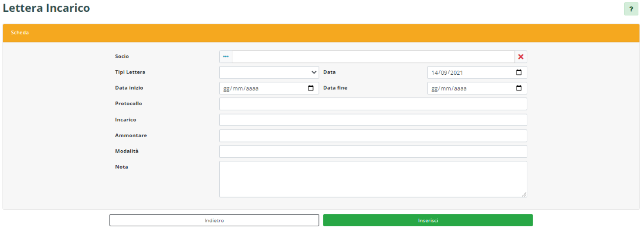Click the Data inizio date input
The width and height of the screenshot is (644, 232).
(262, 88)
